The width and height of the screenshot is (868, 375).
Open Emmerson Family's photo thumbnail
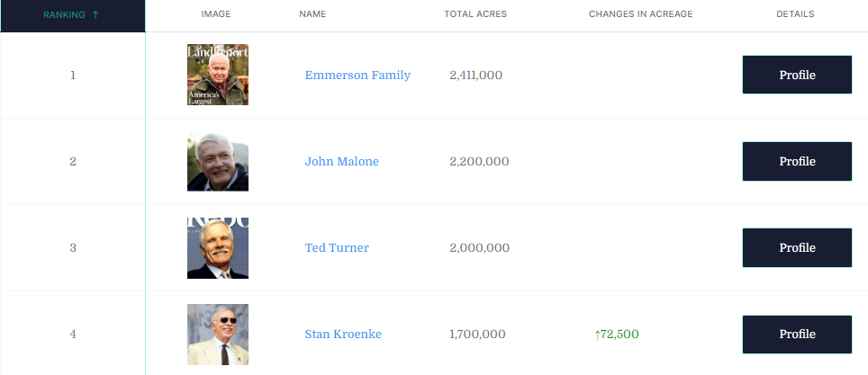coord(218,75)
